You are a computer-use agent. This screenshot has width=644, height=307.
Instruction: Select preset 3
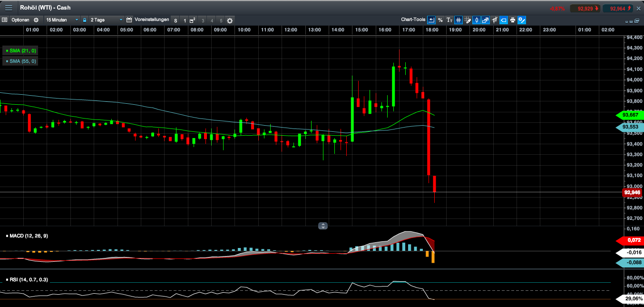(203, 20)
